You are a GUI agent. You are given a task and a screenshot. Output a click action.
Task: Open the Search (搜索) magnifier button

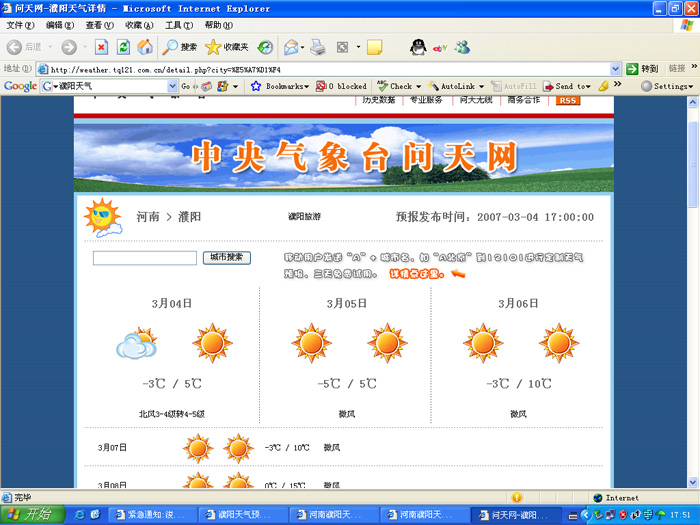[x=179, y=47]
